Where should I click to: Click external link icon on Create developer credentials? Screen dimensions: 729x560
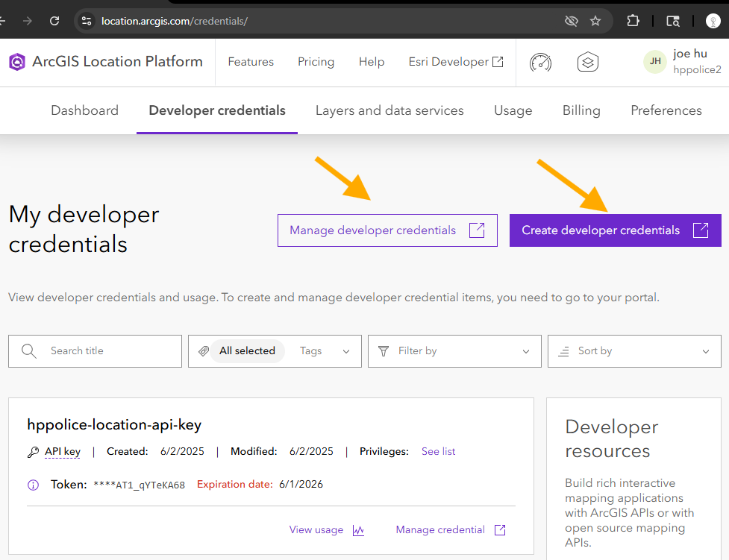pos(701,230)
